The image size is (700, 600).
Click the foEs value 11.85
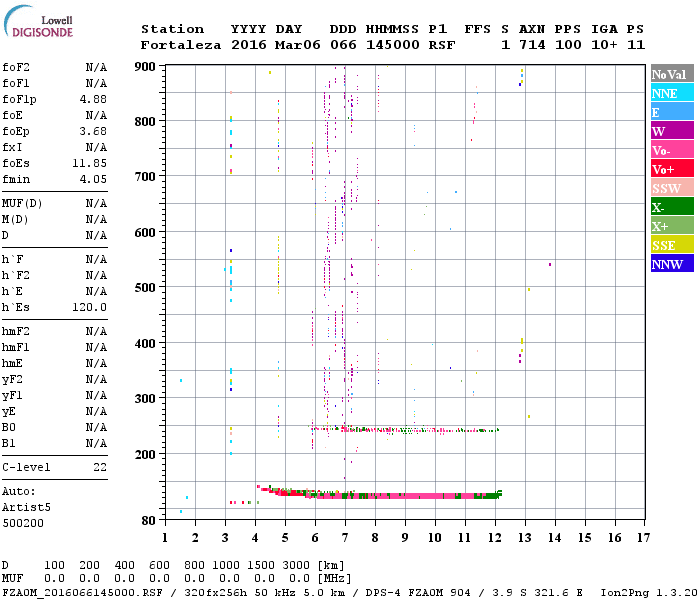tap(90, 163)
